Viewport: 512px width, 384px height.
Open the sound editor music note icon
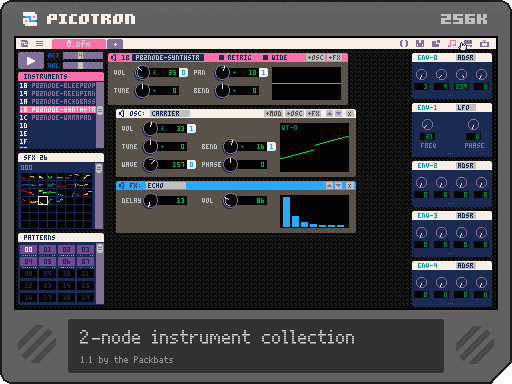pyautogui.click(x=452, y=43)
